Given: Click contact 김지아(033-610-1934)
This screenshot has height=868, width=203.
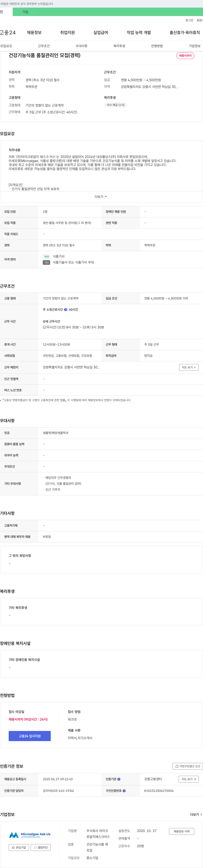Looking at the screenshot, I should click(58, 791).
